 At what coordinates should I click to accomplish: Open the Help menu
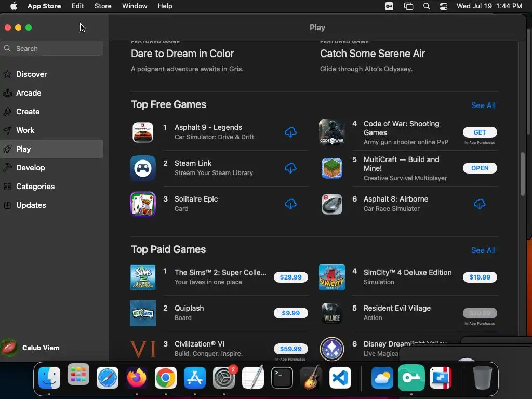tap(165, 6)
